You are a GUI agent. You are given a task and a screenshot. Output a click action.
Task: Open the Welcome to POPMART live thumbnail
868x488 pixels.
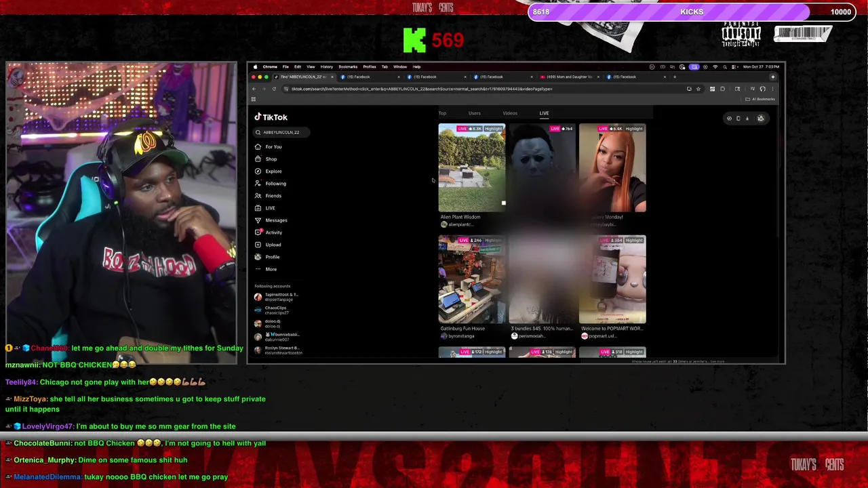[x=612, y=279]
